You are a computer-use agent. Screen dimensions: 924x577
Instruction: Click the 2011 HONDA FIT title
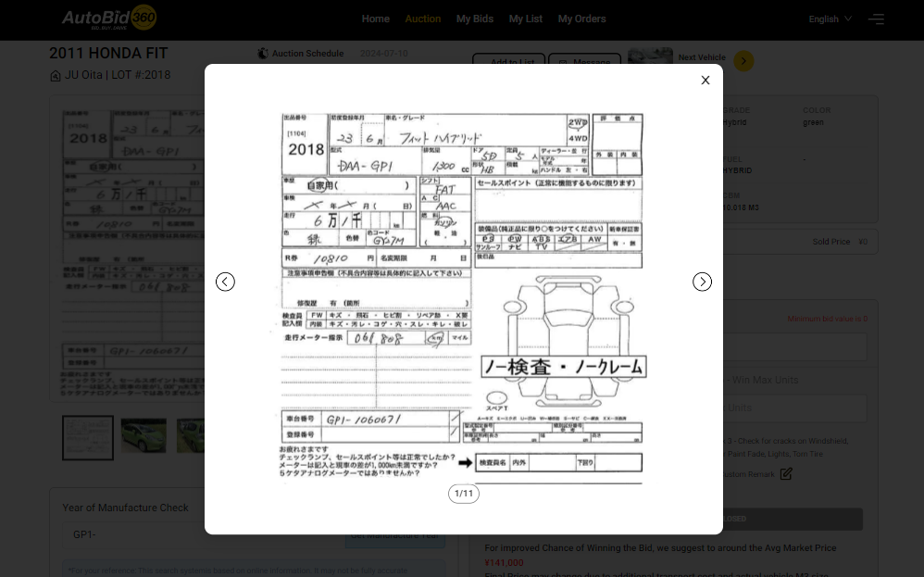pyautogui.click(x=108, y=53)
